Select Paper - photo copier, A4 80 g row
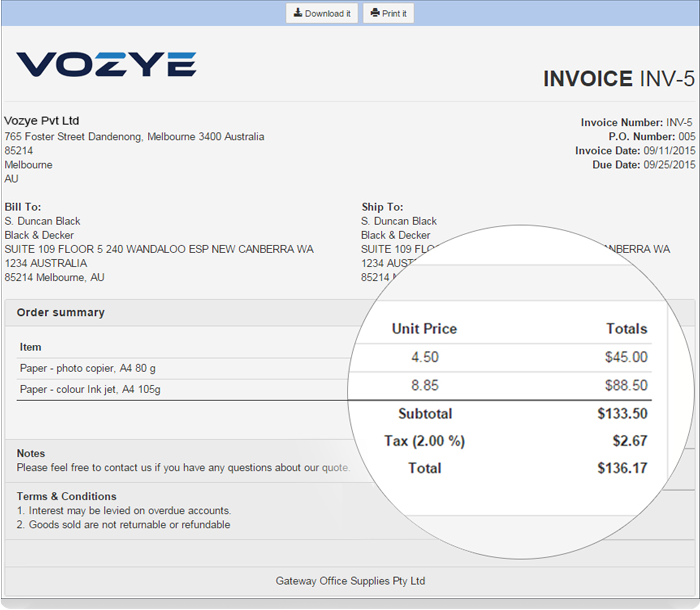This screenshot has height=610, width=700. pyautogui.click(x=88, y=368)
